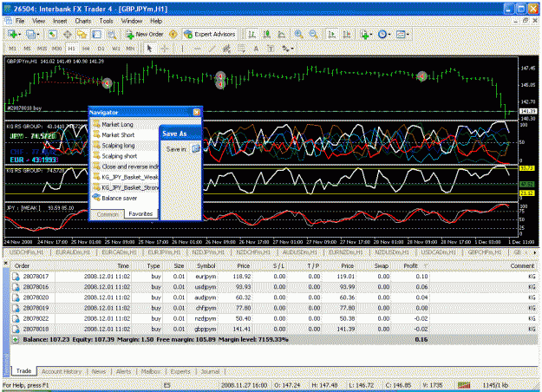Switch to D1 timeframe
542x392 pixels.
(101, 49)
